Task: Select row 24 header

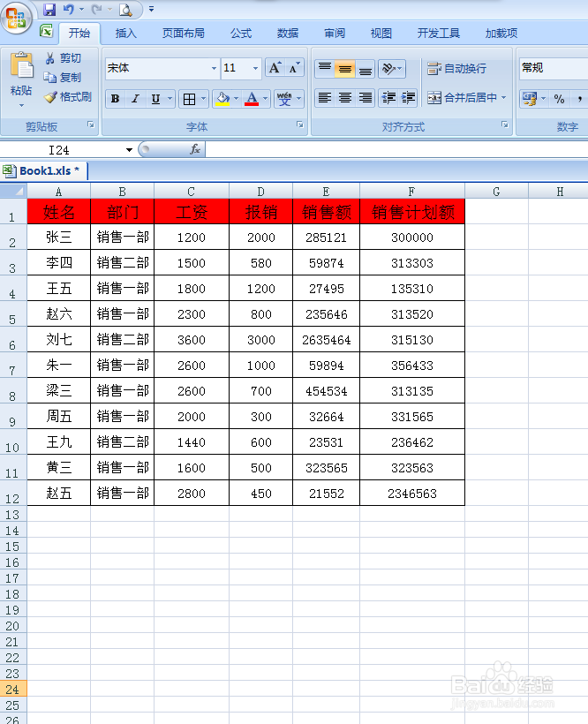Action: [12, 689]
